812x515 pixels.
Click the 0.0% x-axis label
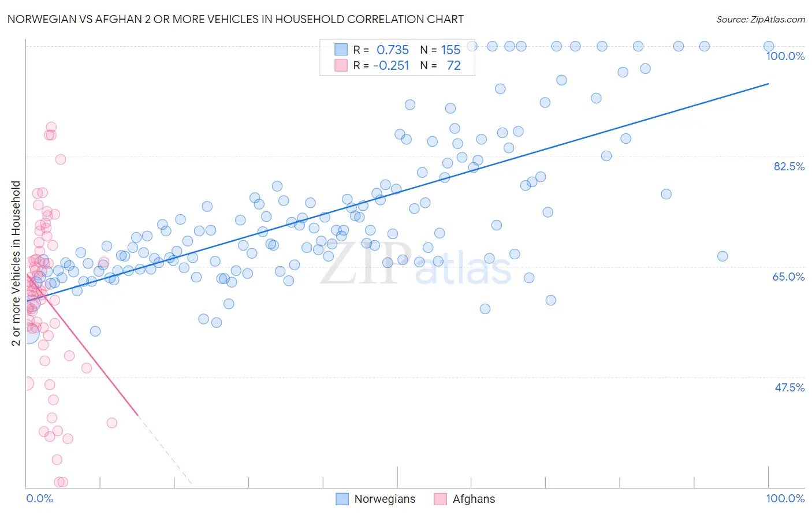(x=39, y=498)
